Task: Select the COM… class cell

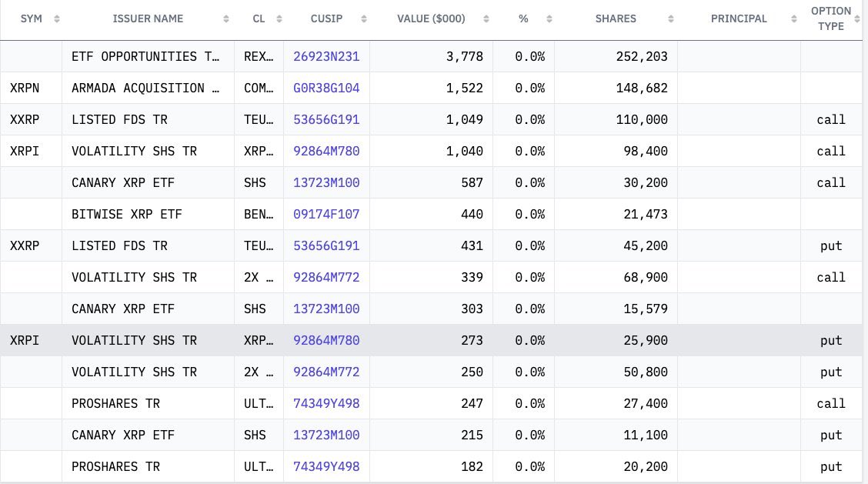Action: coord(259,88)
